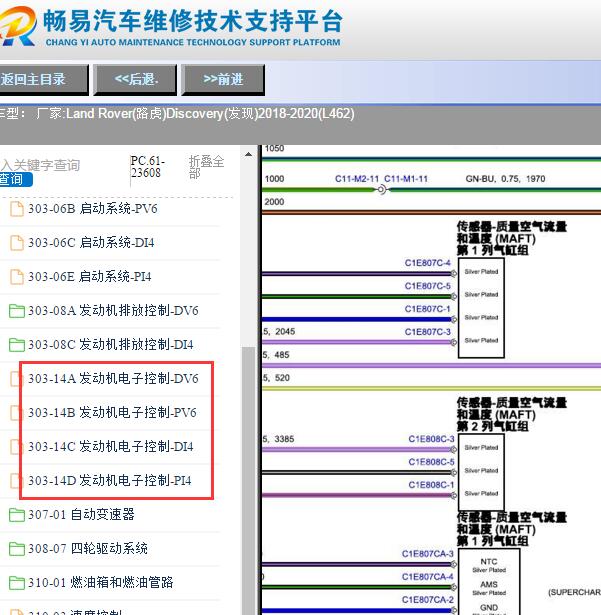The height and width of the screenshot is (615, 601).
Task: Click pin label C1E807C-3
Action: (428, 332)
